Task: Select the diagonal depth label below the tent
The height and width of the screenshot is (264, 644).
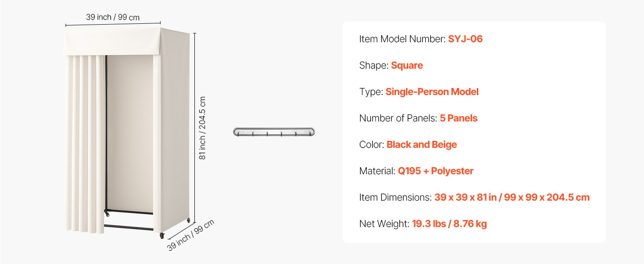Action: 190,235
